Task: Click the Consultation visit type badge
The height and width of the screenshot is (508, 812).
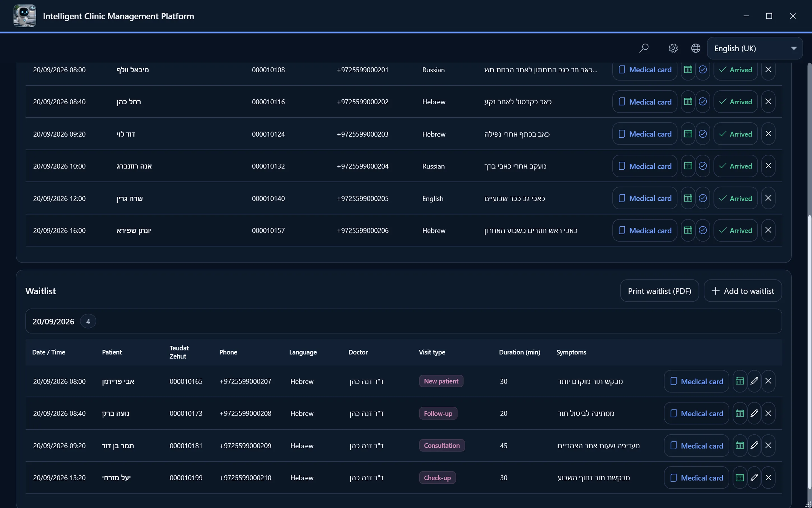Action: click(x=442, y=446)
